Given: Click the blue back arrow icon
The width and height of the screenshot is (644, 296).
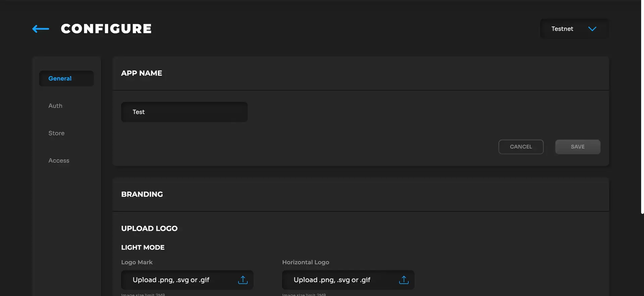Looking at the screenshot, I should tap(41, 29).
